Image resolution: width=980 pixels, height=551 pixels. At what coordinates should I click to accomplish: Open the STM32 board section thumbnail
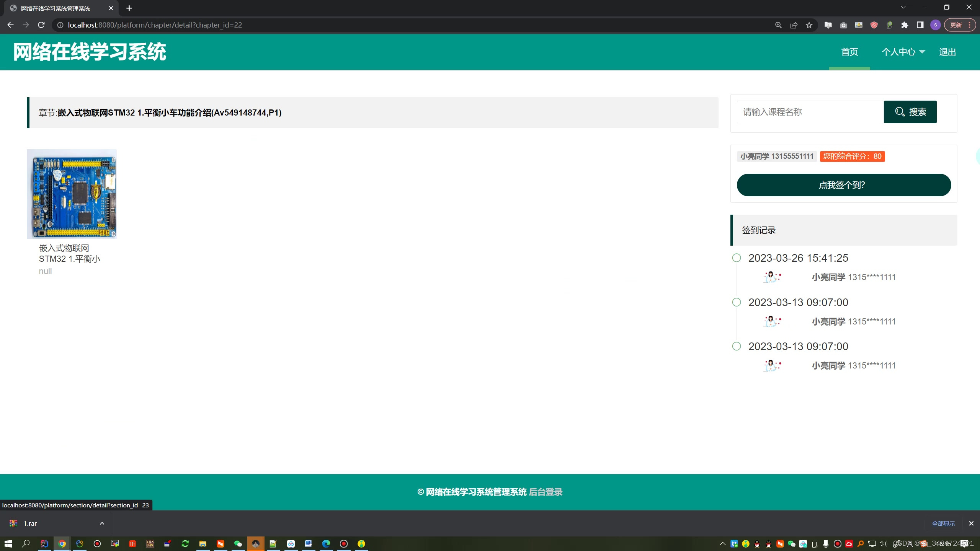click(x=72, y=194)
